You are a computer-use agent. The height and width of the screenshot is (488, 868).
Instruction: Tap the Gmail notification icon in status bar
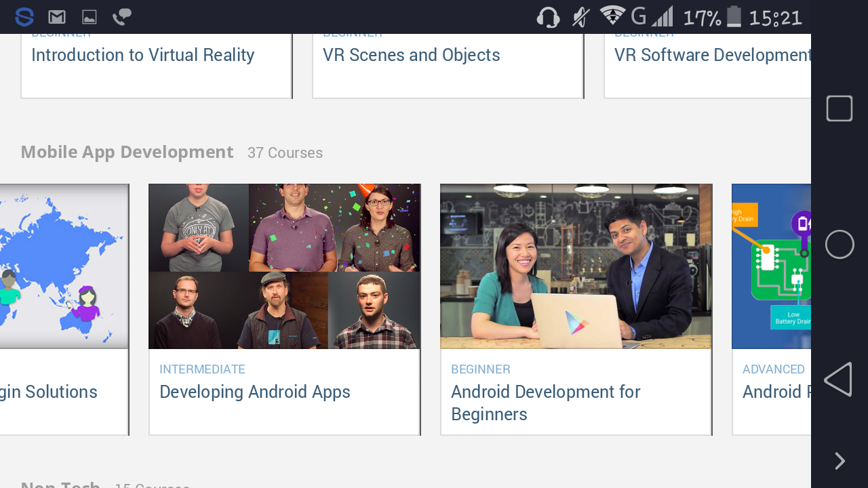pyautogui.click(x=57, y=17)
